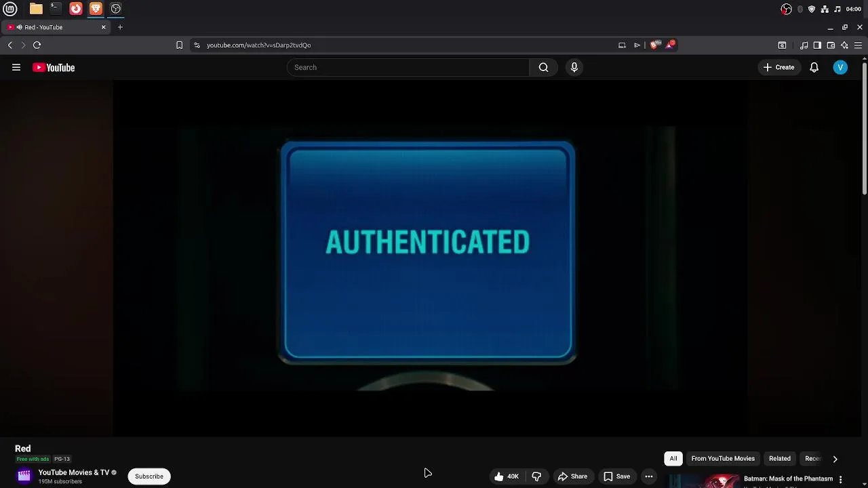The image size is (868, 488).
Task: Open Brave Shields lion icon
Action: pos(654,45)
